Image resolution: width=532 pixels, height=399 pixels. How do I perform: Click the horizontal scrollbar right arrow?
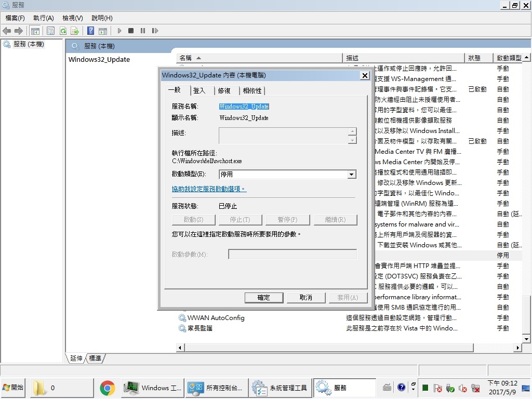click(x=518, y=348)
